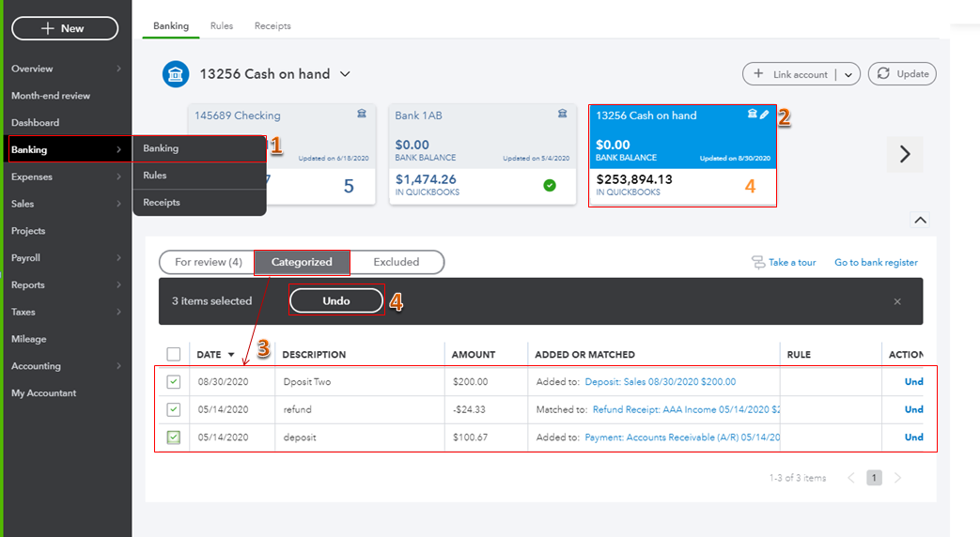
Task: Click the green checkmark on Bank 1AB card
Action: pyautogui.click(x=549, y=186)
